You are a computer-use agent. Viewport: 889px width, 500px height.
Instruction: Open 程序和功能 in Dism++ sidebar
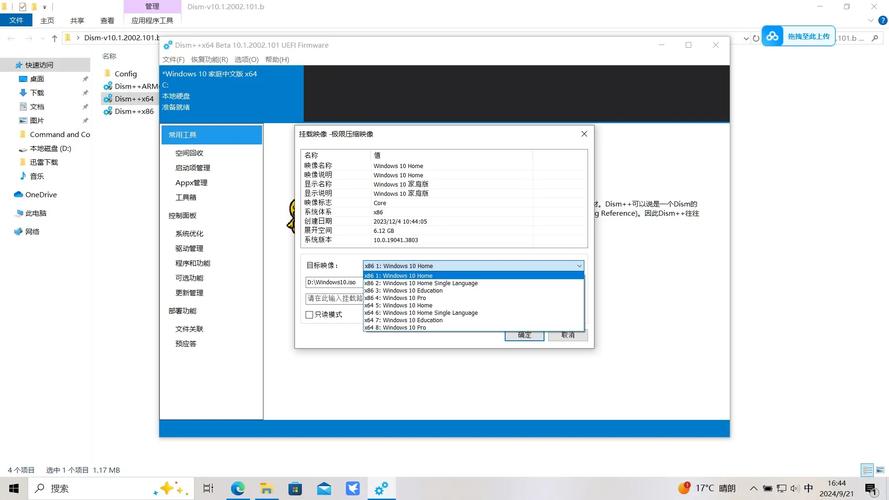pos(193,263)
